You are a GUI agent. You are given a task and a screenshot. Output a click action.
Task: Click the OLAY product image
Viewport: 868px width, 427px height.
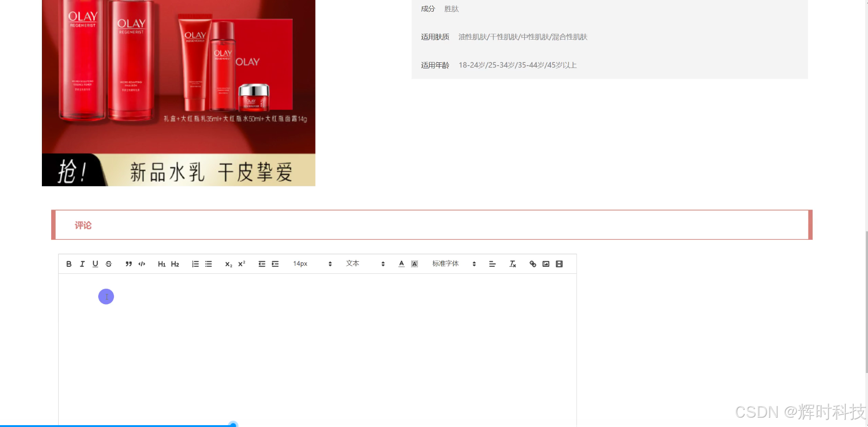179,93
